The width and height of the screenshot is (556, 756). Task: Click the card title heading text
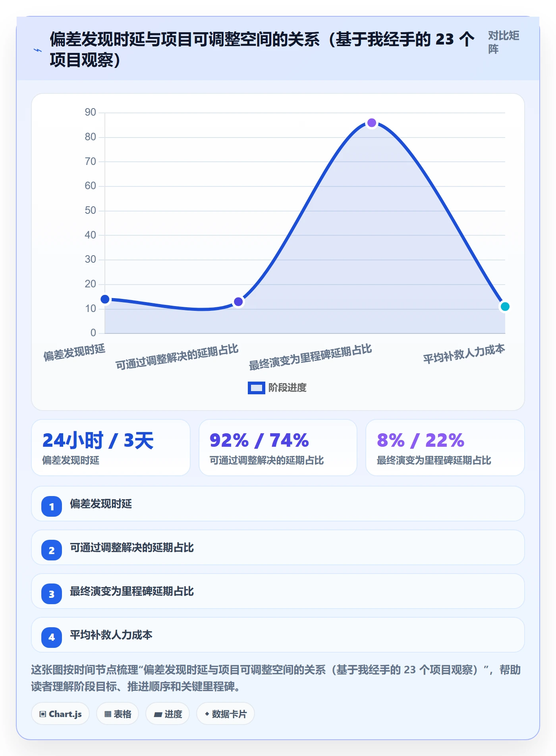point(262,49)
